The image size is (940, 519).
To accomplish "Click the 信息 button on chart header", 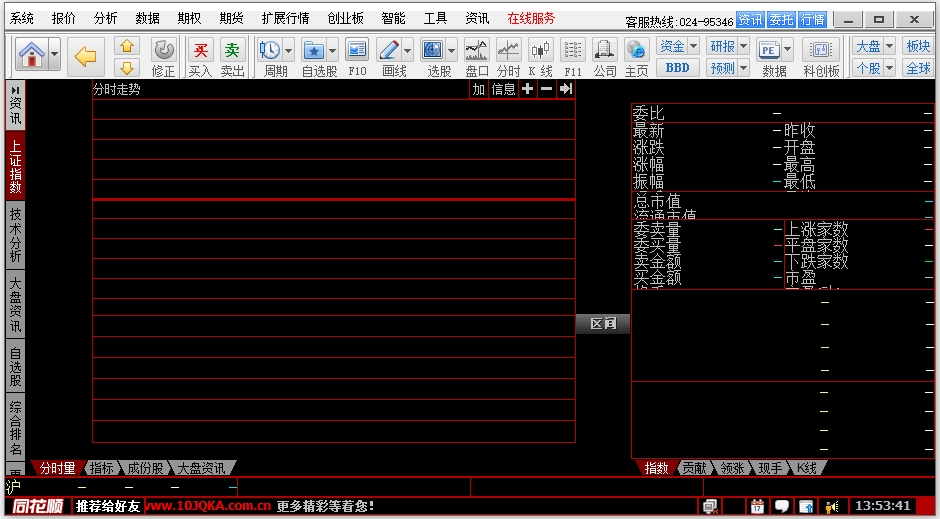I will (x=503, y=89).
